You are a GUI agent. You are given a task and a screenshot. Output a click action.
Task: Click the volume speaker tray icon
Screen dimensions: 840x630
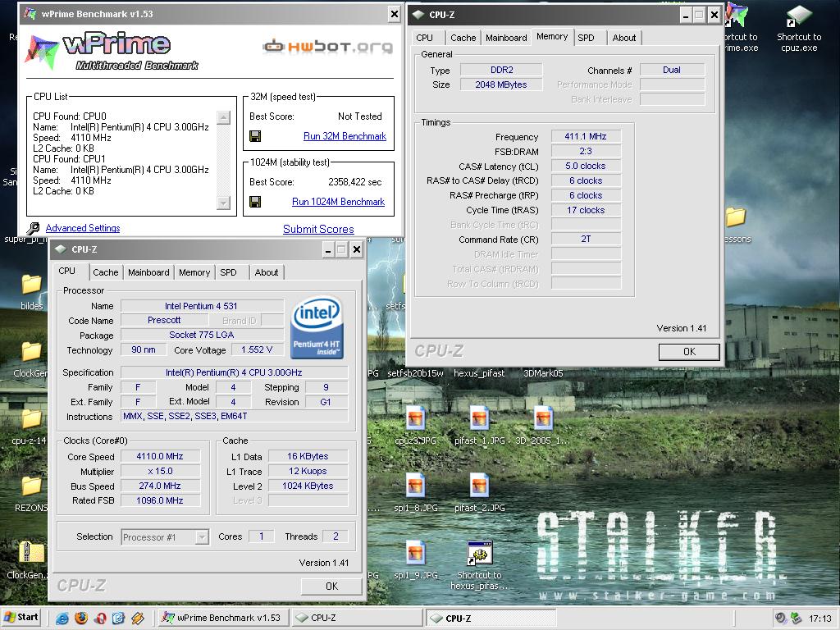point(781,619)
